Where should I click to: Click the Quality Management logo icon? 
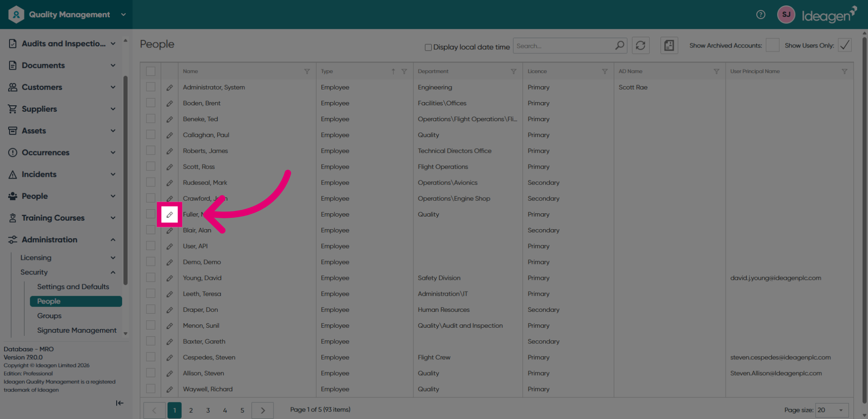(16, 14)
